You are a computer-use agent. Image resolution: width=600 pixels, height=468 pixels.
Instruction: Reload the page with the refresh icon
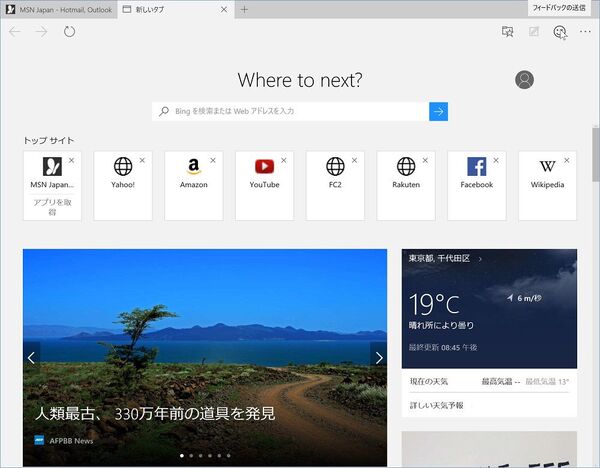tap(69, 31)
